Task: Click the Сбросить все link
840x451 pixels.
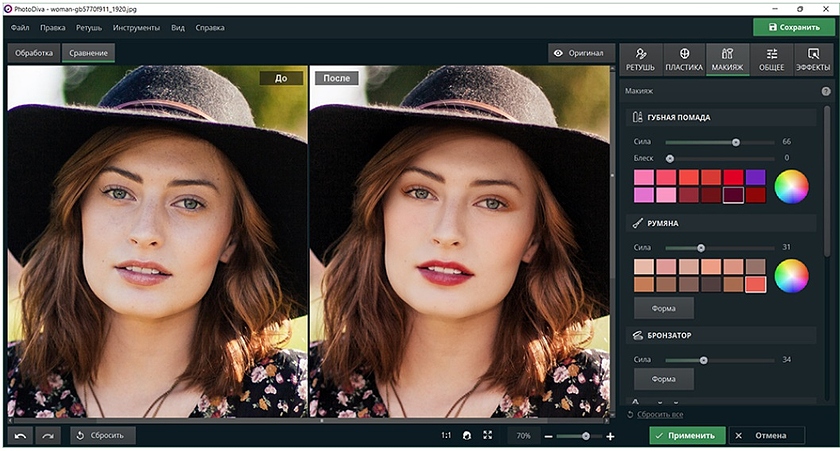Action: tap(660, 414)
